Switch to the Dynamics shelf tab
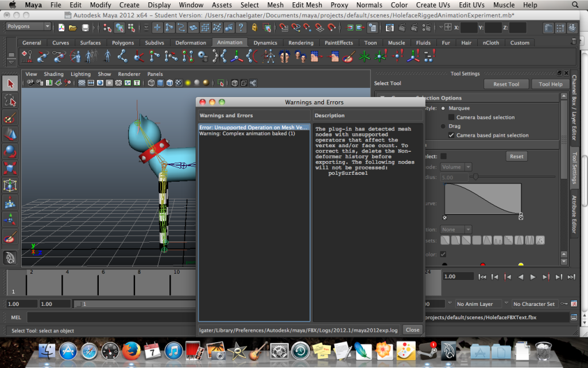 coord(265,43)
